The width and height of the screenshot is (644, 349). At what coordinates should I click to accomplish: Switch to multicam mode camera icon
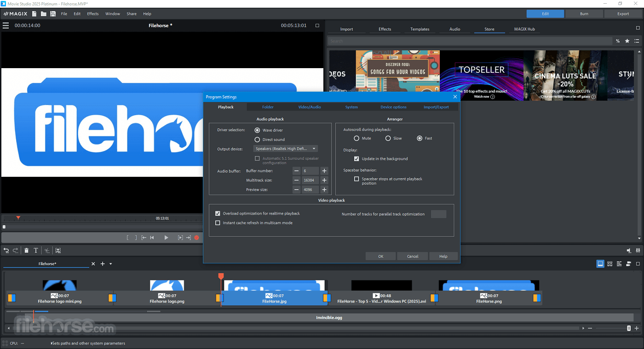point(628,264)
